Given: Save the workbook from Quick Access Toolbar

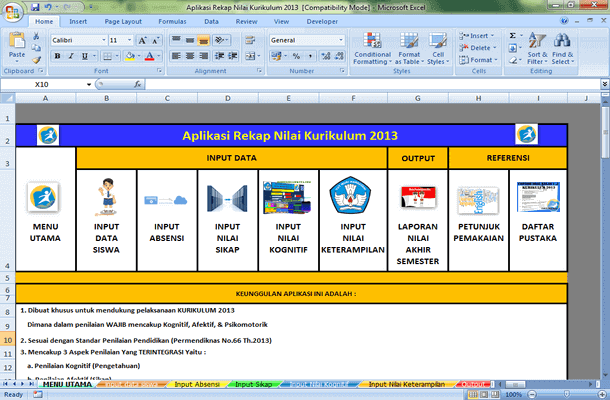Looking at the screenshot, I should tap(35, 7).
